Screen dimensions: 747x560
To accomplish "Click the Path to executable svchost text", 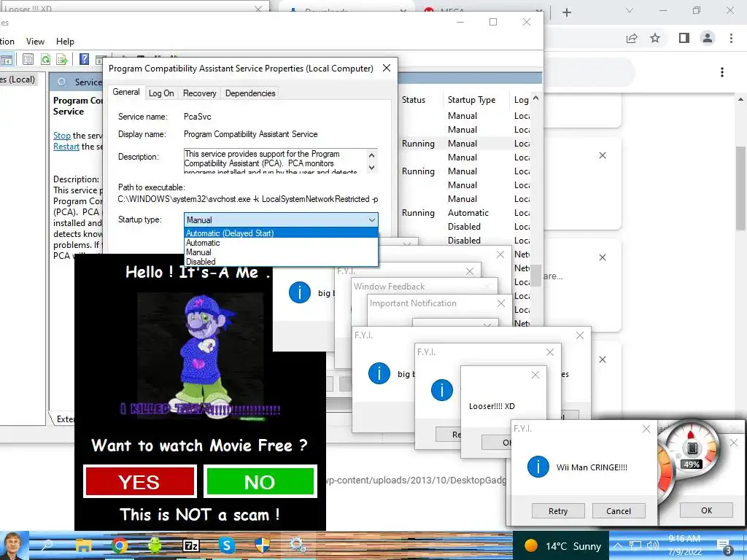I will [x=248, y=199].
